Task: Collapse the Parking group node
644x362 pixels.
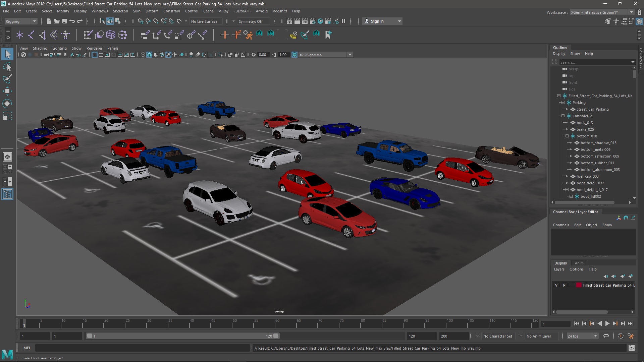Action: 563,103
